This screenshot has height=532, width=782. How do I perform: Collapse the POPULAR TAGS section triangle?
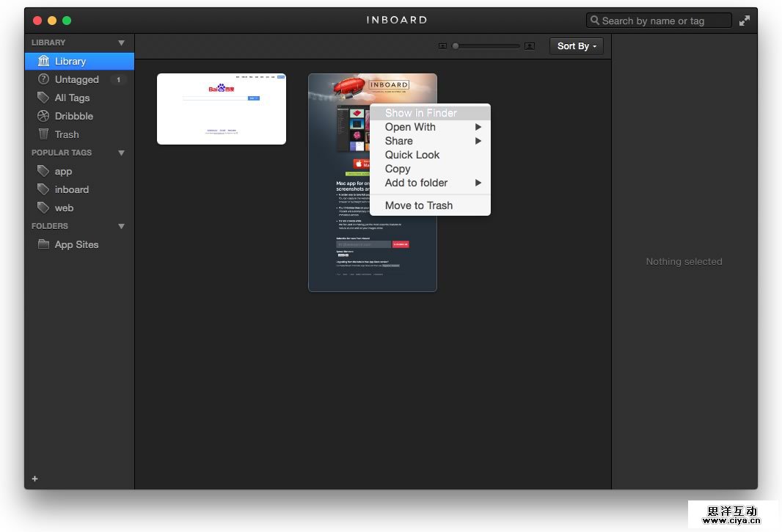pyautogui.click(x=121, y=153)
